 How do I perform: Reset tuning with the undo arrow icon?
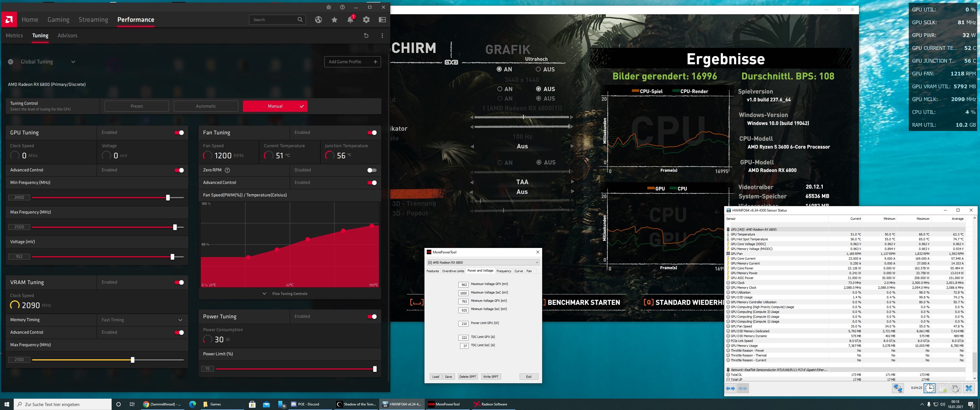click(366, 35)
